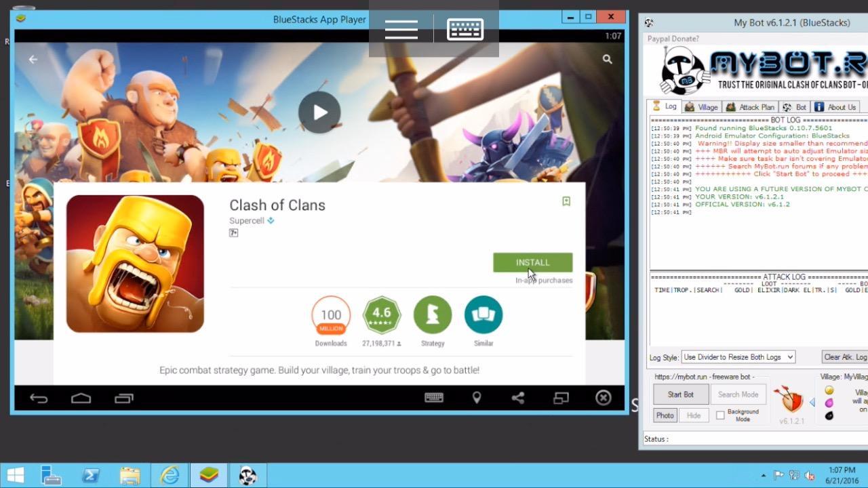Viewport: 868px width, 488px height.
Task: Add Clash of Clans to wishlist bookmark
Action: point(566,201)
